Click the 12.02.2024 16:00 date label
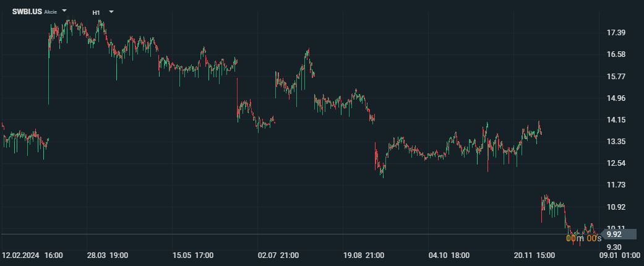 [x=32, y=255]
